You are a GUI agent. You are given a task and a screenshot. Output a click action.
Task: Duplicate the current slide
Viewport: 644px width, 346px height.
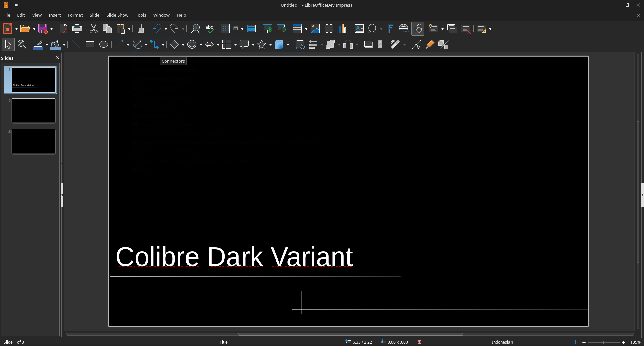pyautogui.click(x=452, y=29)
